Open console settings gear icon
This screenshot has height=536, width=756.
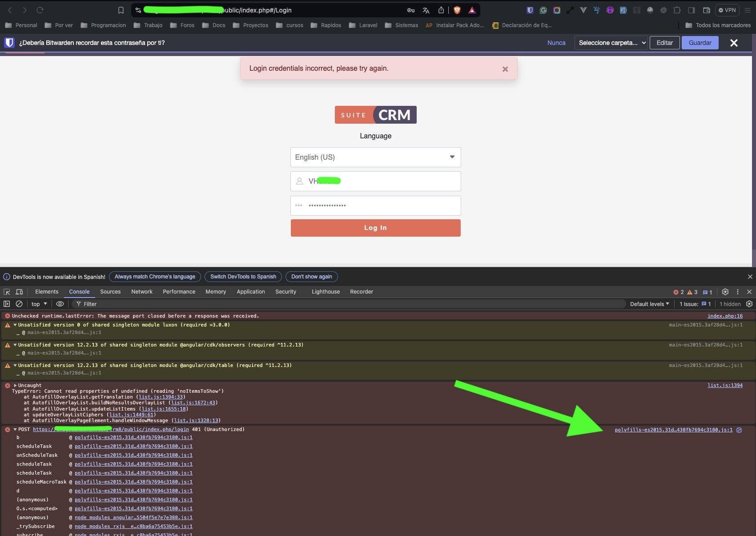coord(749,304)
